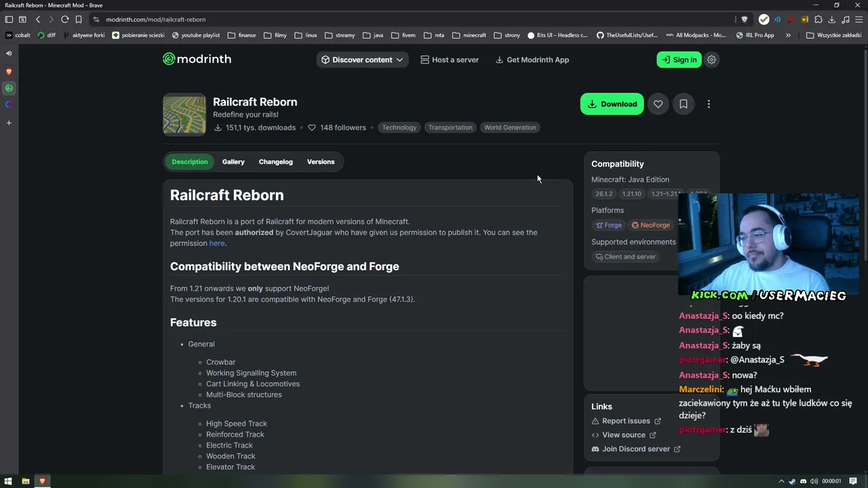The image size is (868, 488).
Task: Open the Windows Start menu
Action: [8, 481]
